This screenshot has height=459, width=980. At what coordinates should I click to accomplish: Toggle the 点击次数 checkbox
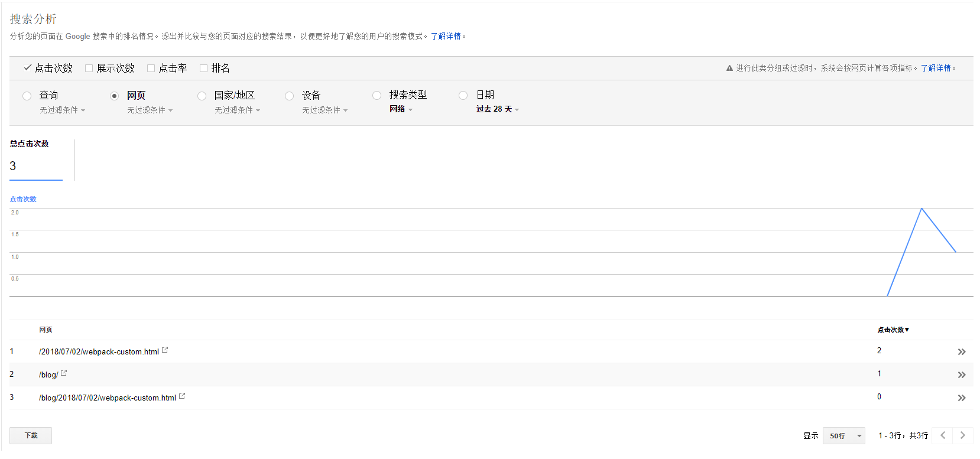tap(27, 68)
